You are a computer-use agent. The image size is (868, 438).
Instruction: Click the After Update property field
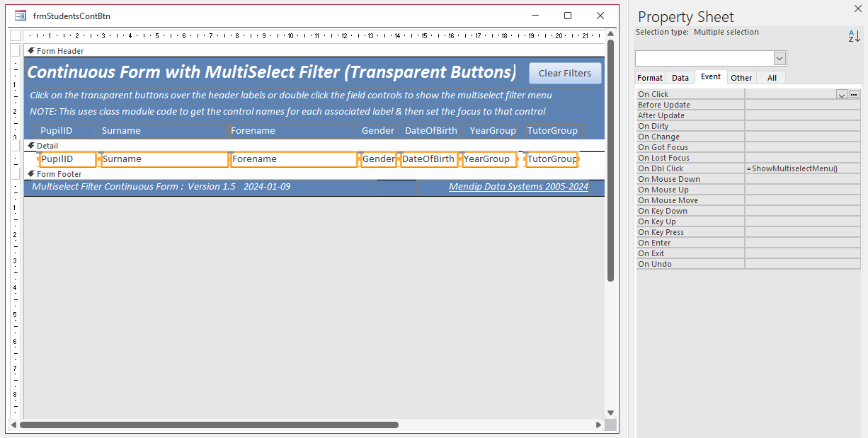coord(803,115)
